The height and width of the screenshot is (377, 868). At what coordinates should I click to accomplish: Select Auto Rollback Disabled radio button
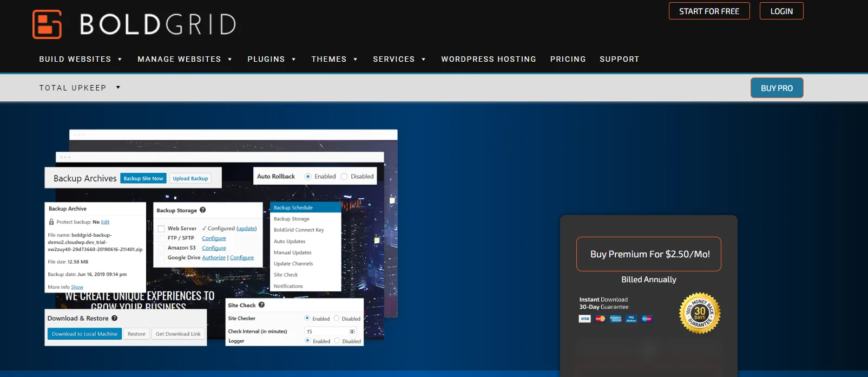tap(344, 177)
